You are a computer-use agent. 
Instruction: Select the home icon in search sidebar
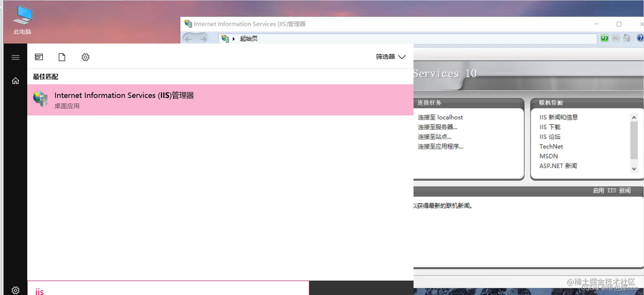(16, 80)
